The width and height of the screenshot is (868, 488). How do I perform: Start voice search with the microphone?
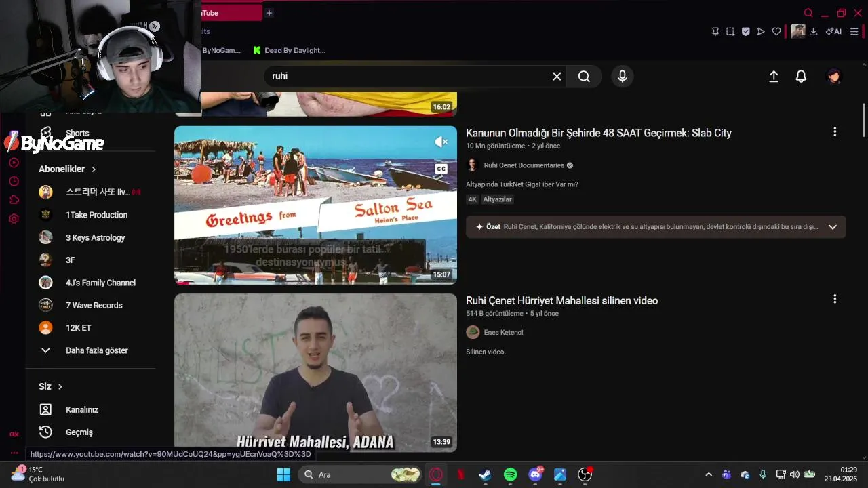point(623,77)
